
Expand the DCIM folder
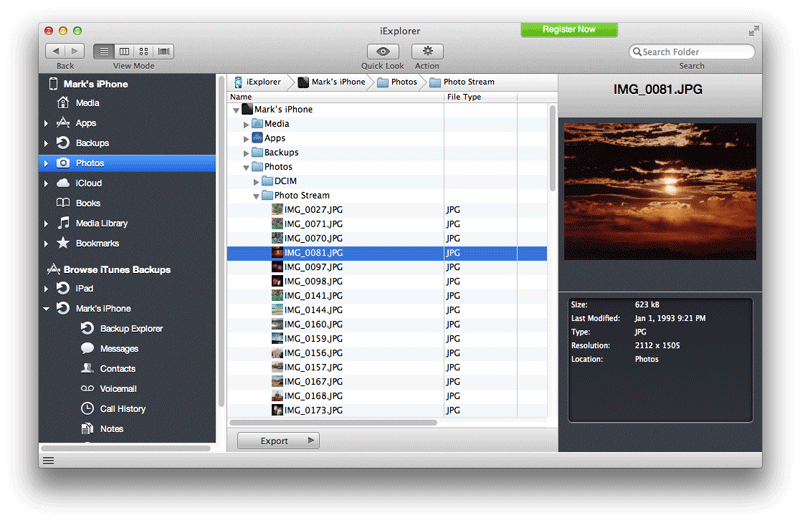pyautogui.click(x=257, y=182)
